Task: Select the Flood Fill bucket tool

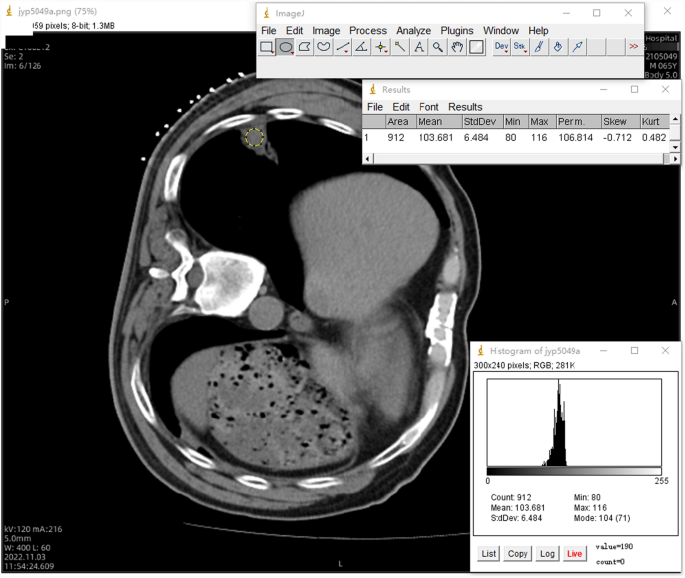Action: pyautogui.click(x=558, y=47)
